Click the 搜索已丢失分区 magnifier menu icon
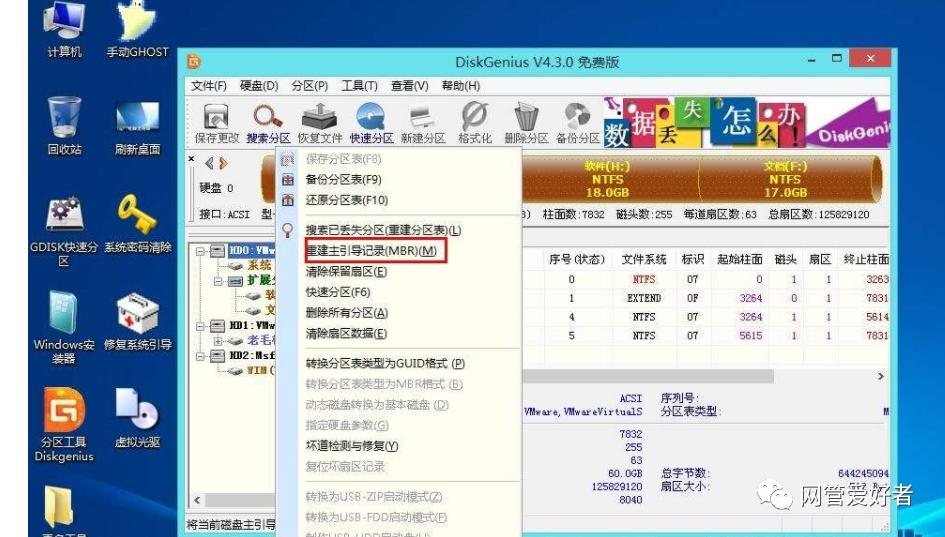This screenshot has width=945, height=537. tap(288, 230)
